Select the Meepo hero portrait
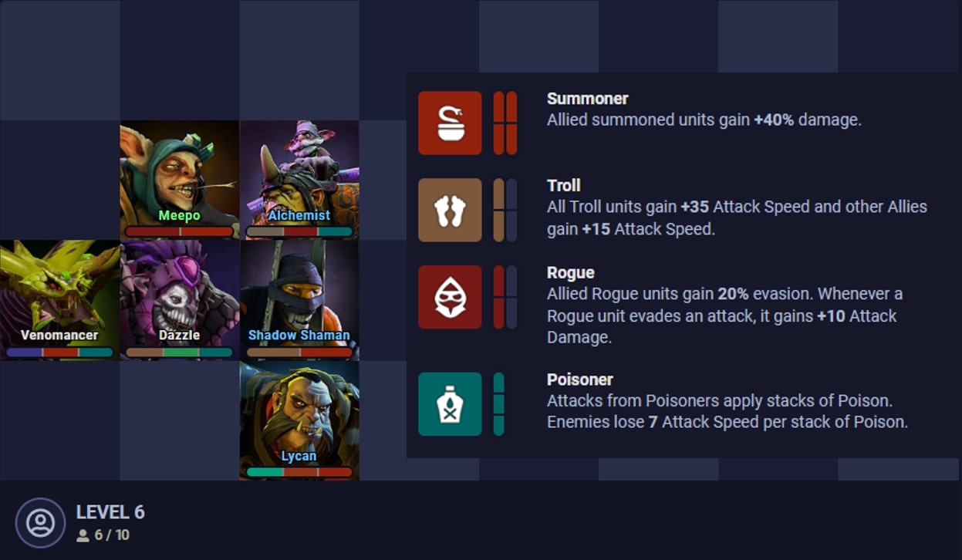962x560 pixels. [180, 180]
